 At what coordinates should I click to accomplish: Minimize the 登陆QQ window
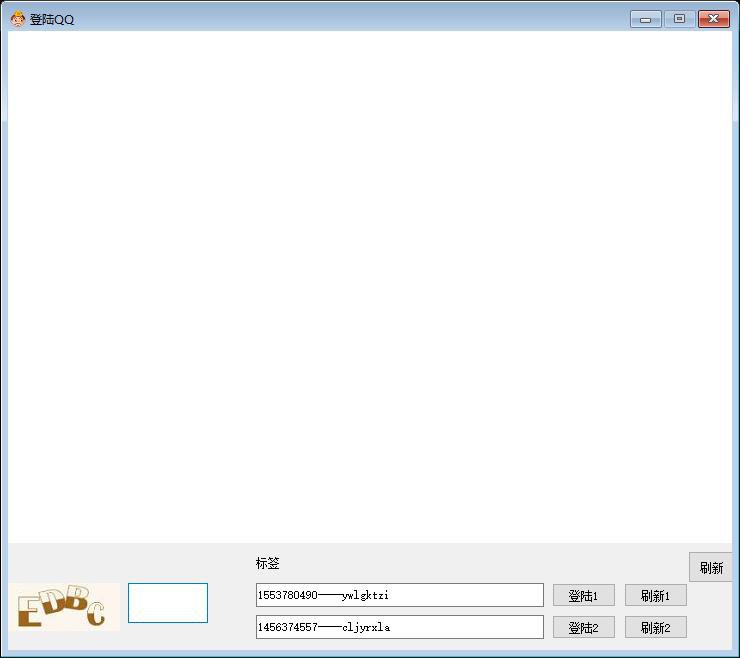(x=646, y=19)
